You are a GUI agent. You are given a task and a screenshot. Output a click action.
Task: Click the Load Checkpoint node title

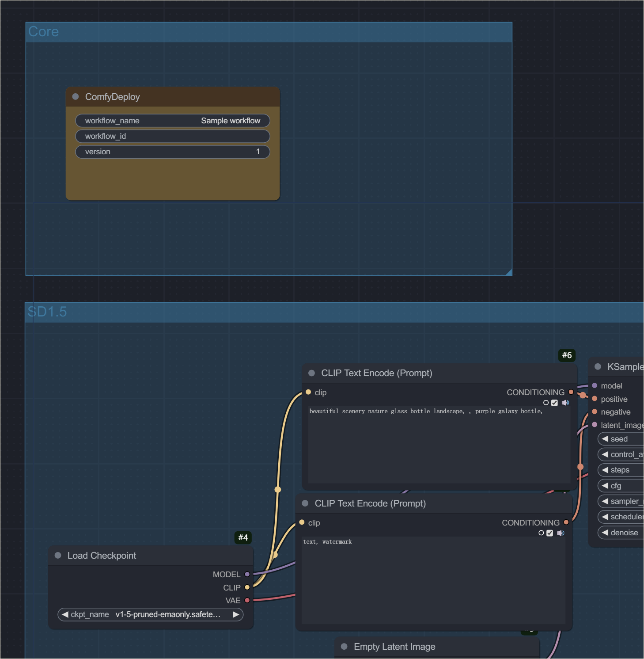tap(102, 556)
